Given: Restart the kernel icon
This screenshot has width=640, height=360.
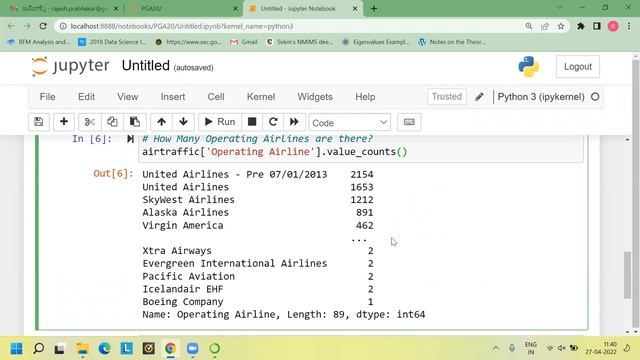Looking at the screenshot, I should click(x=273, y=122).
